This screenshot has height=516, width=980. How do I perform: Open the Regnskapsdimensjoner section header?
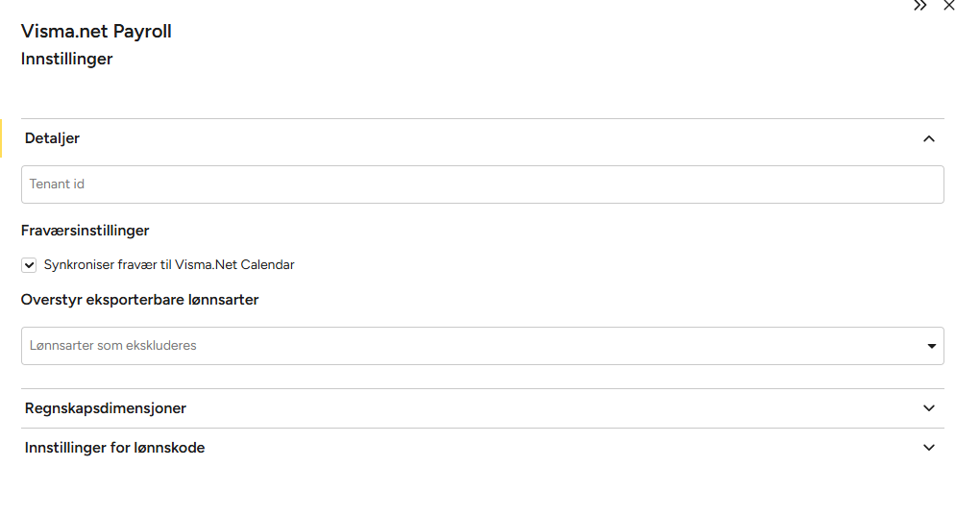click(482, 408)
